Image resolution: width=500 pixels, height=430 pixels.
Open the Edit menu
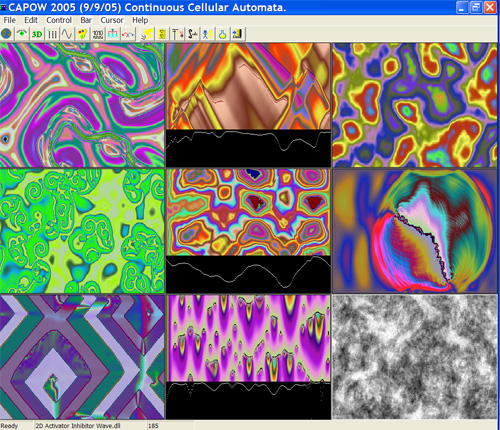click(x=31, y=20)
